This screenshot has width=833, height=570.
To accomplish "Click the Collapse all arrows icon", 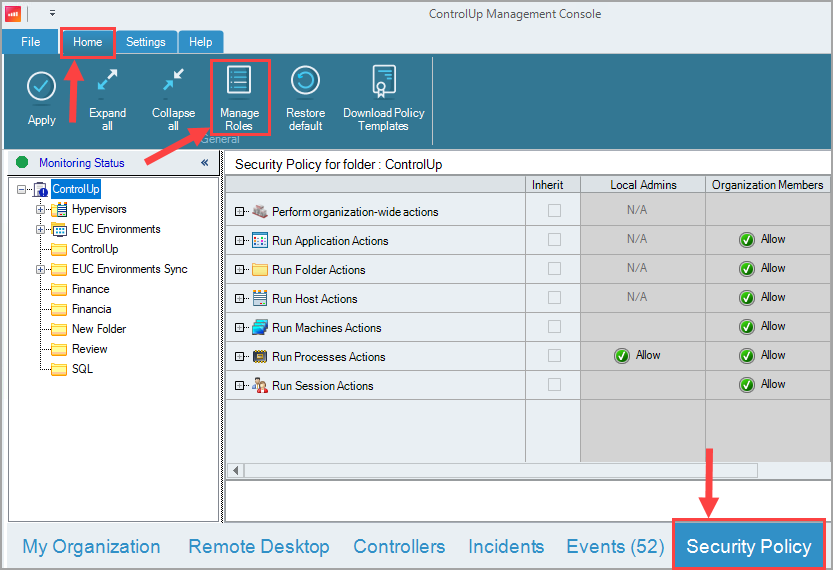I will 173,80.
